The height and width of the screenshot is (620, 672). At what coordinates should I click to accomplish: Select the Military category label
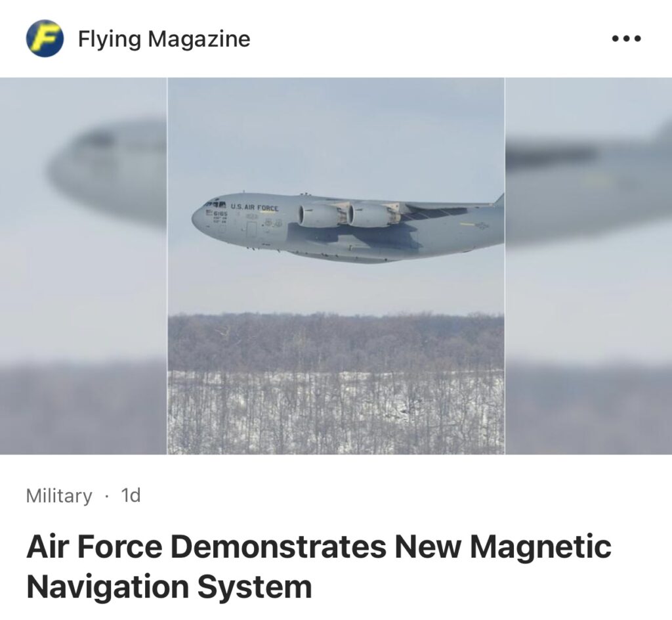(59, 496)
